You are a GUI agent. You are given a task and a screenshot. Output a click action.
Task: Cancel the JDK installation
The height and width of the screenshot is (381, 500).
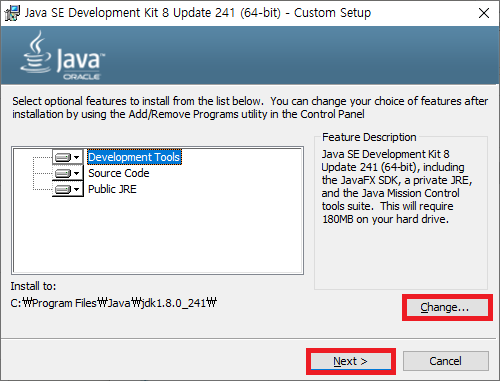point(446,361)
